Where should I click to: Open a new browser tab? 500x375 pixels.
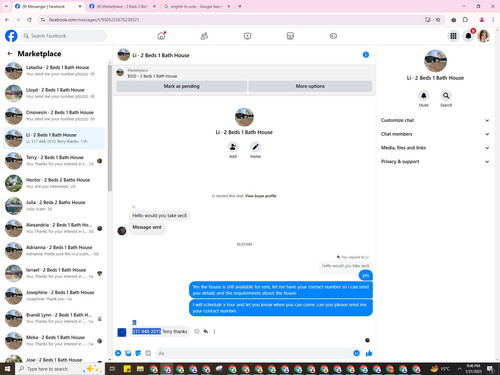pos(240,6)
